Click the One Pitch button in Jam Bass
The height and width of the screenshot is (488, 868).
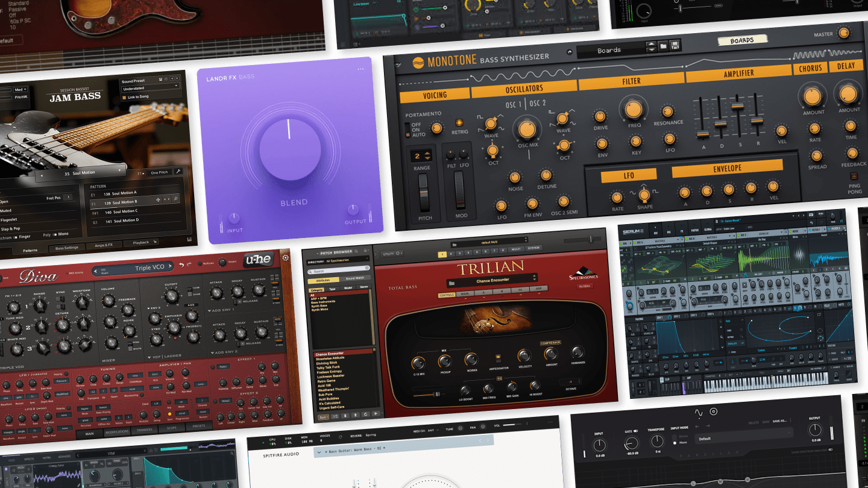(x=159, y=172)
